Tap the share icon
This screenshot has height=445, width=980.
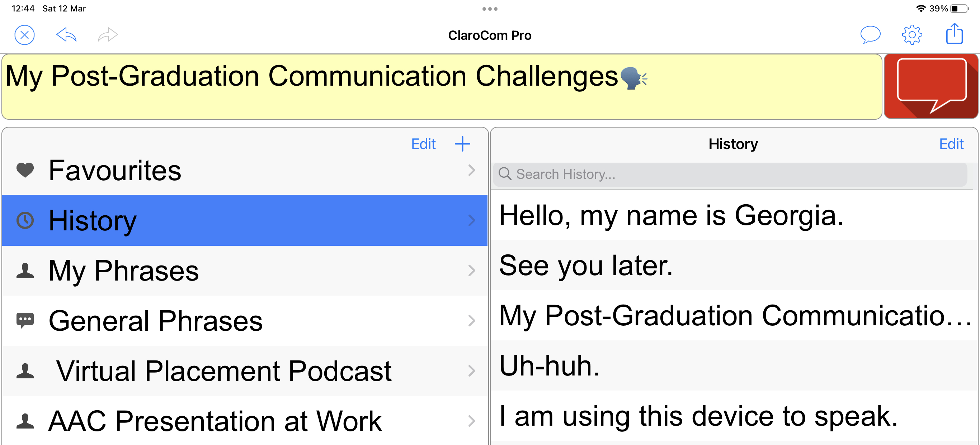tap(954, 35)
